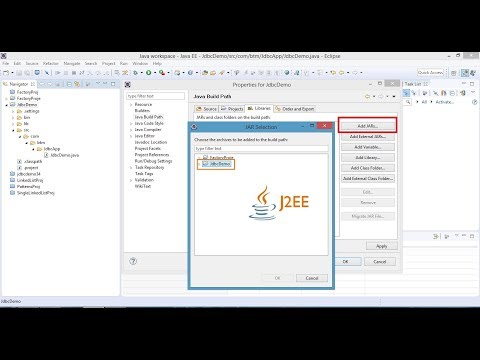Open the File menu
The width and height of the screenshot is (480, 360).
pyautogui.click(x=6, y=63)
